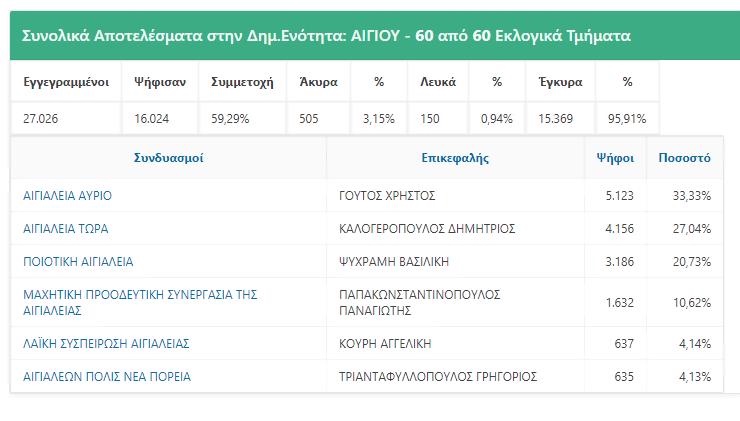Image resolution: width=740 pixels, height=421 pixels.
Task: Select the Συμμετοχή value 59,29%
Action: pos(230,118)
